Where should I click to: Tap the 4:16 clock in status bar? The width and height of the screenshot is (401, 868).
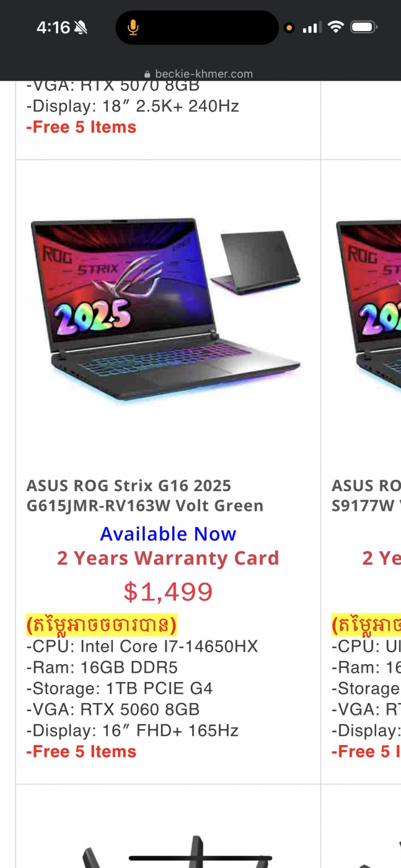pos(53,27)
